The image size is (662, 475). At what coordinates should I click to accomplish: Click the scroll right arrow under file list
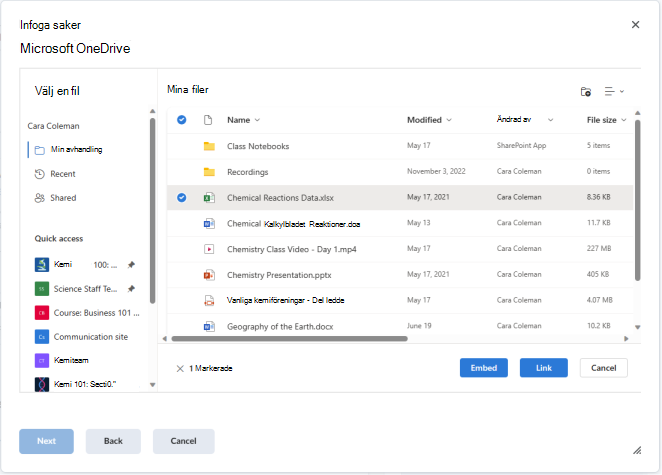pos(626,339)
